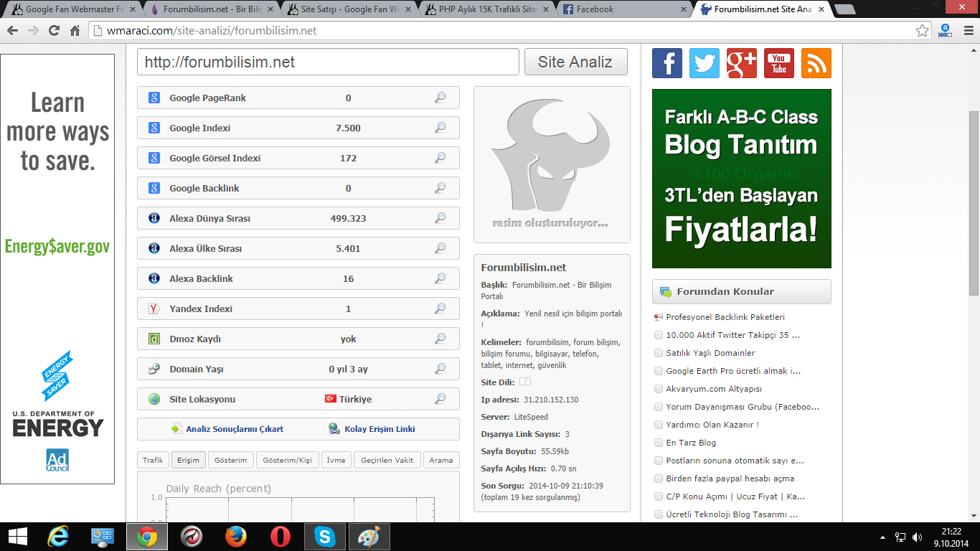Show hidden icons in the system tray

pos(882,537)
